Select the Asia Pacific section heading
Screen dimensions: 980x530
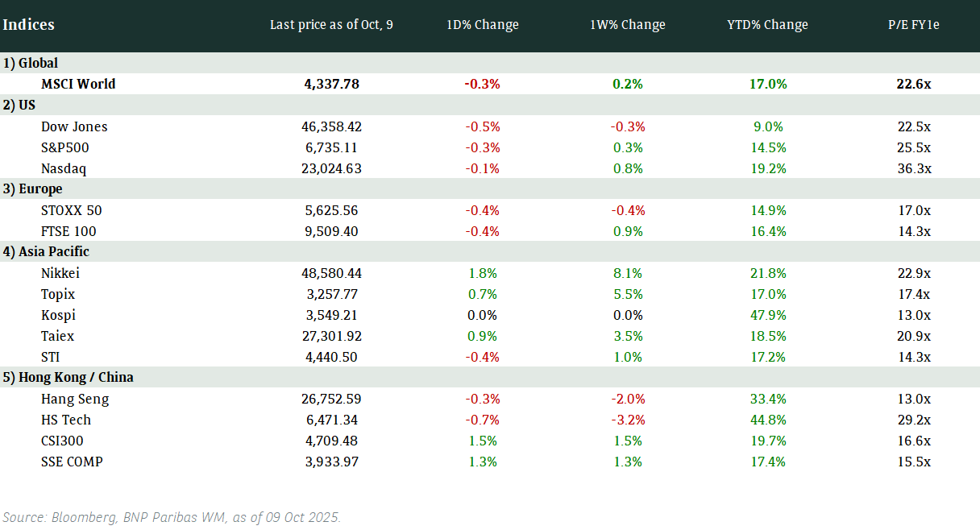pos(46,251)
